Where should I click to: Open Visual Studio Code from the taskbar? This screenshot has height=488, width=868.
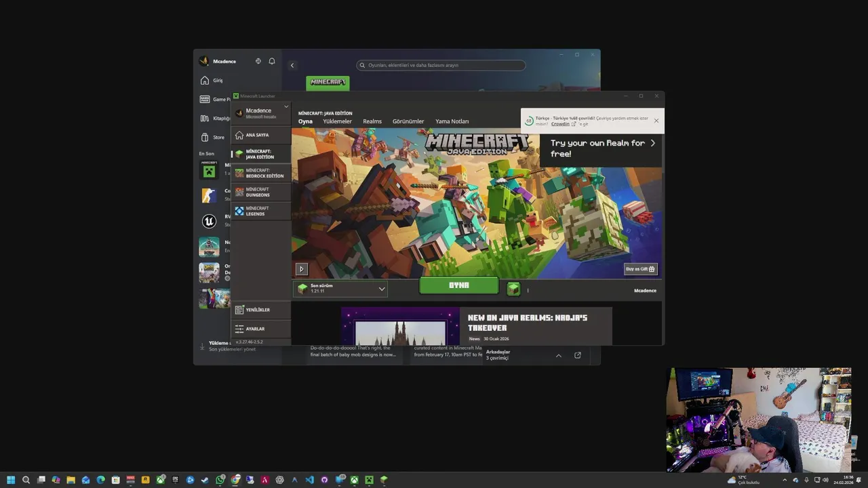[x=309, y=480]
